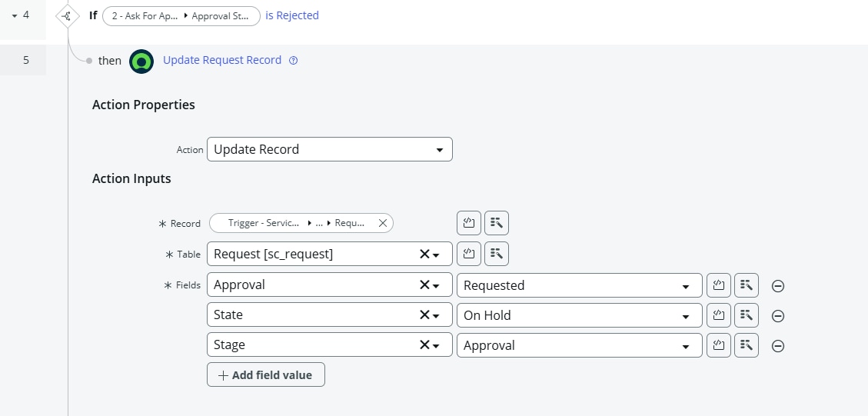The image size is (868, 416).
Task: Click the help icon next to Update Request Record
Action: (x=293, y=61)
